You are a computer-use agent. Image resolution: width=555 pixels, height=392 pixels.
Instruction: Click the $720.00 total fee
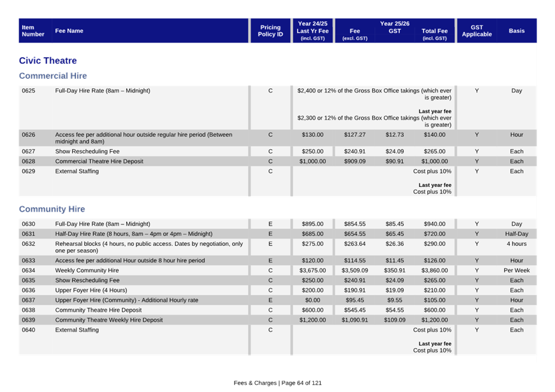coord(435,234)
